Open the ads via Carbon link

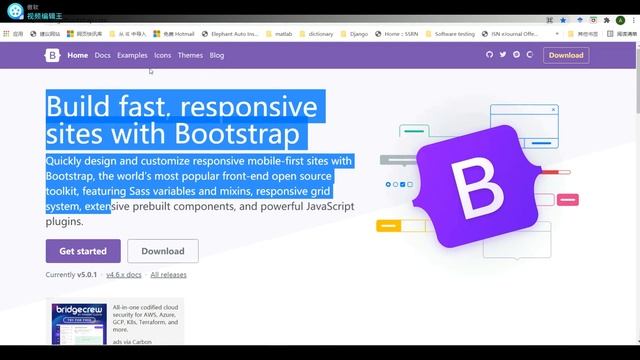click(132, 342)
